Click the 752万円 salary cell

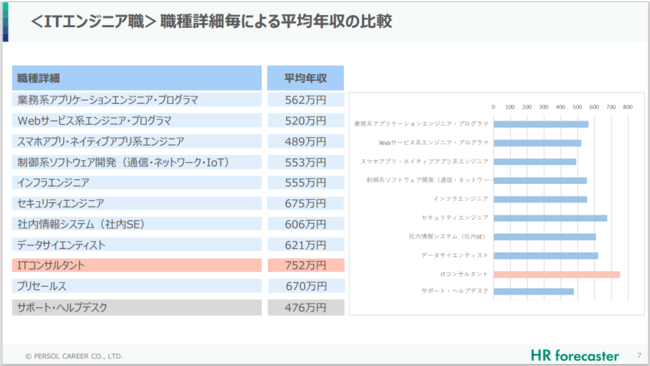coord(306,265)
